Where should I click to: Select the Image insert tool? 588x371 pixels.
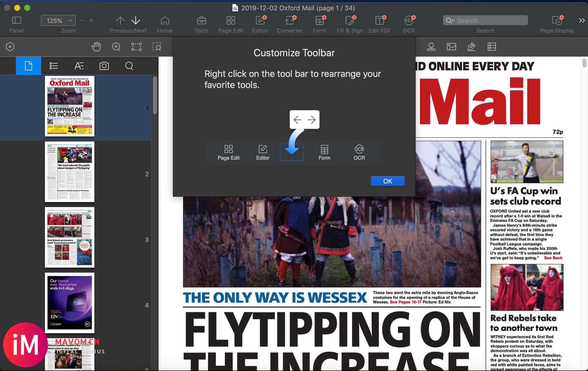pyautogui.click(x=451, y=47)
